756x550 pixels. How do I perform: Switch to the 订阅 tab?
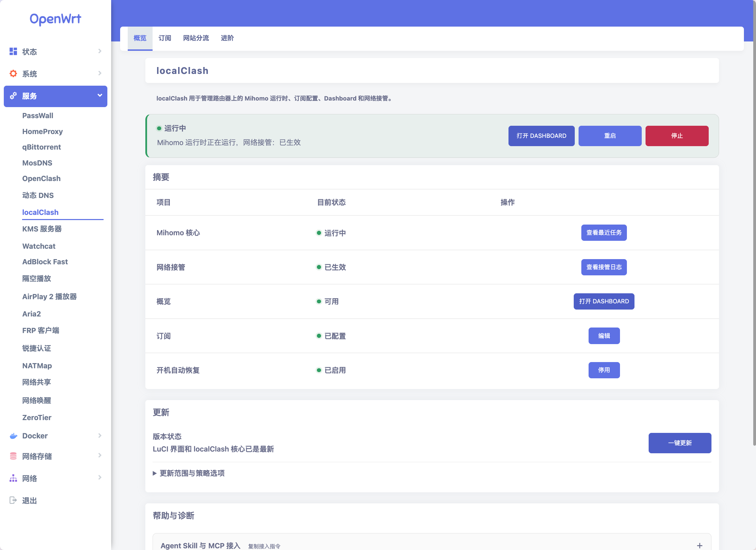(x=165, y=38)
